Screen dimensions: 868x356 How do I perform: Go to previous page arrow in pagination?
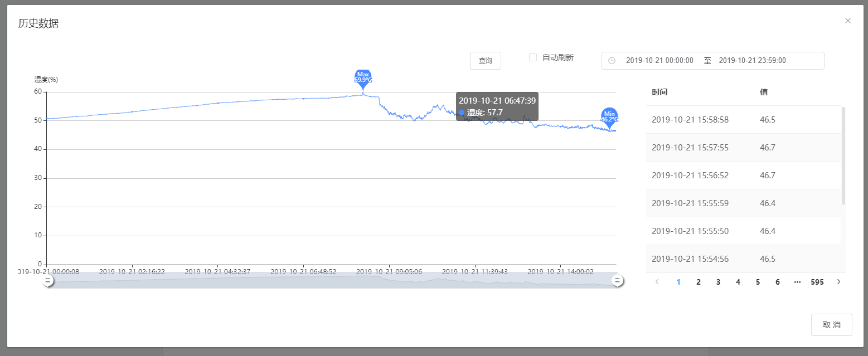657,282
